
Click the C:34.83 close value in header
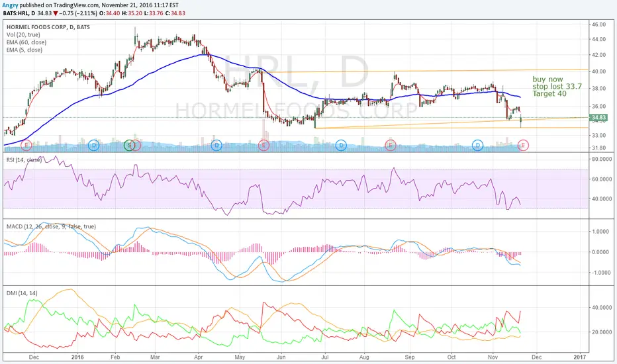[174, 13]
